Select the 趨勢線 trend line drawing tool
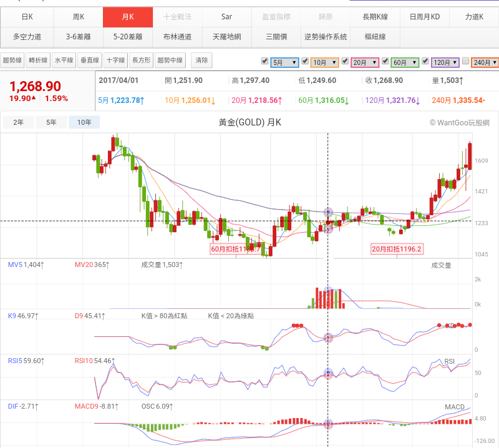 12,61
